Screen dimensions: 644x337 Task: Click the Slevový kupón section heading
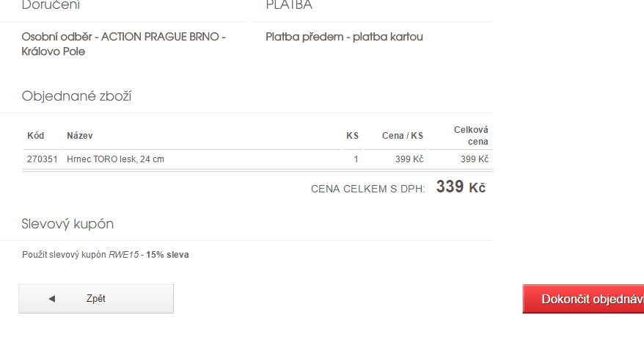click(67, 224)
